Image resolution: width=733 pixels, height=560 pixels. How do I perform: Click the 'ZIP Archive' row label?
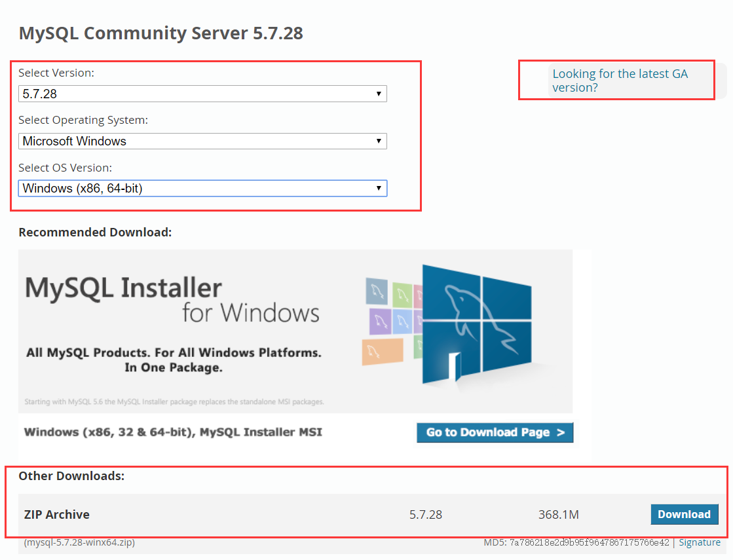tap(56, 514)
